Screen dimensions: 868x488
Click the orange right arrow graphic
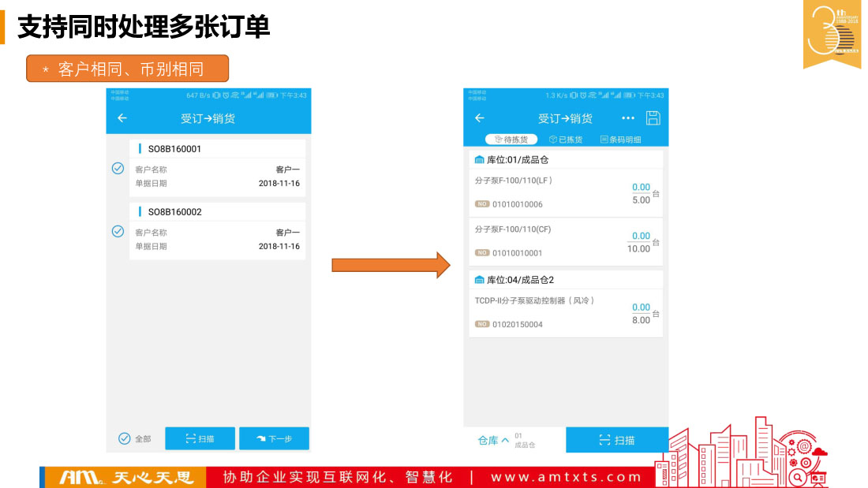390,265
